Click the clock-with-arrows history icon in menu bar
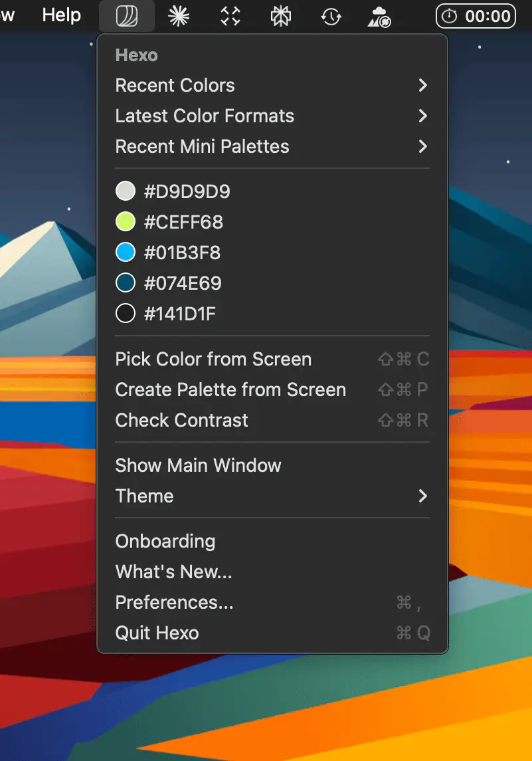 (x=331, y=16)
